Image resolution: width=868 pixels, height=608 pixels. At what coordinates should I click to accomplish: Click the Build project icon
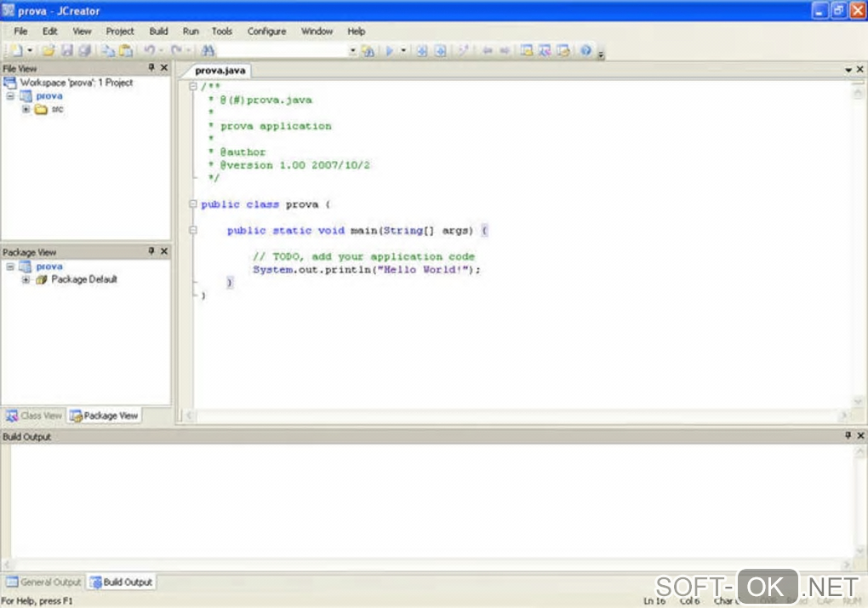coord(441,50)
